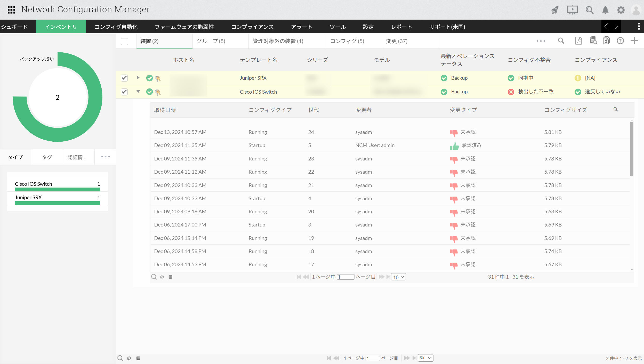Switch to the グループ (8) tab
This screenshot has width=644, height=364.
click(211, 41)
